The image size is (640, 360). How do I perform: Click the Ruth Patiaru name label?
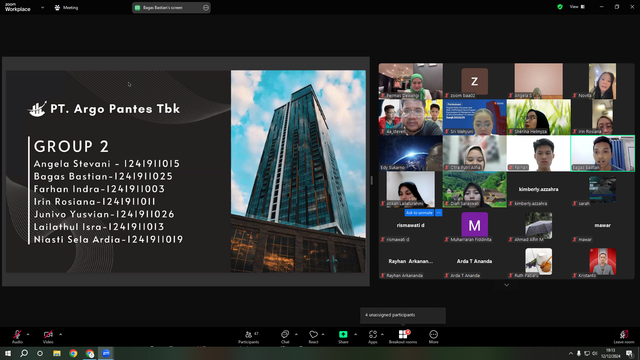526,276
